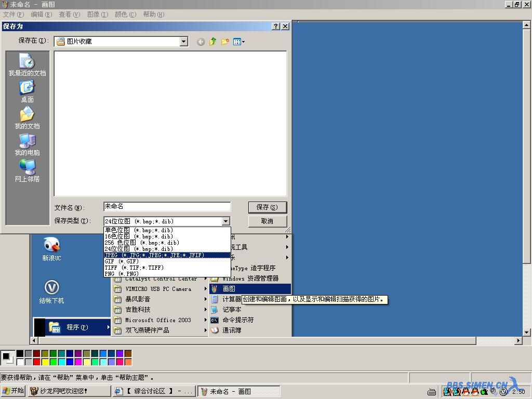
Task: Collapse the 保存类型 dropdown arrow
Action: point(225,221)
